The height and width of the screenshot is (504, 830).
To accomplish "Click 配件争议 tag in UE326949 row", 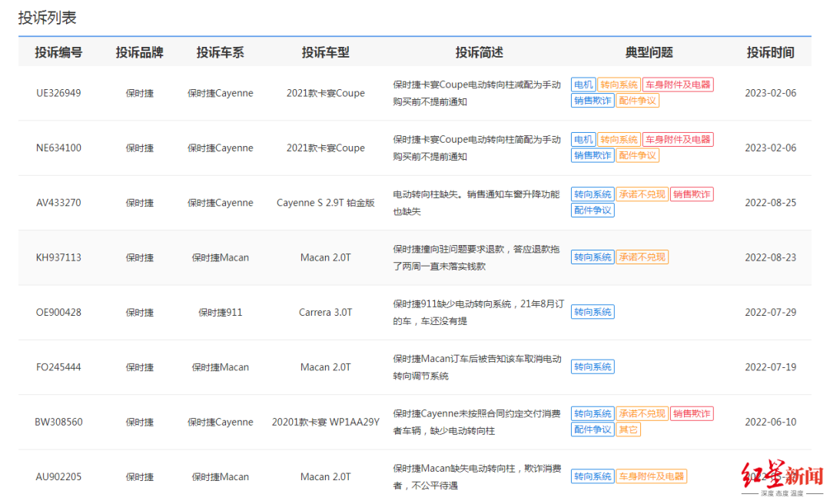I will pos(637,101).
